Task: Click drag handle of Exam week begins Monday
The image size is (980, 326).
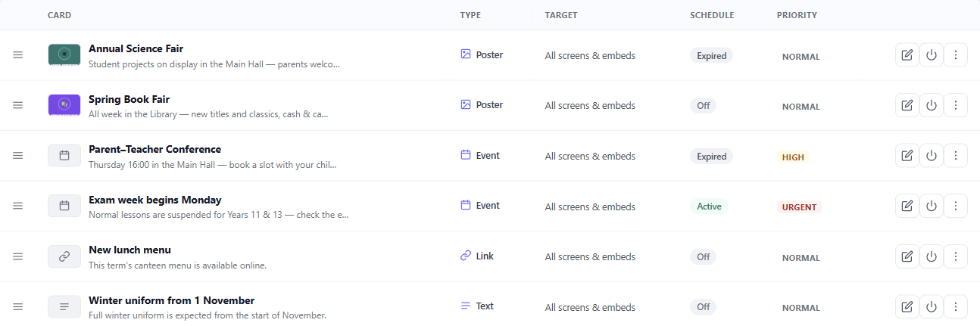Action: point(18,206)
